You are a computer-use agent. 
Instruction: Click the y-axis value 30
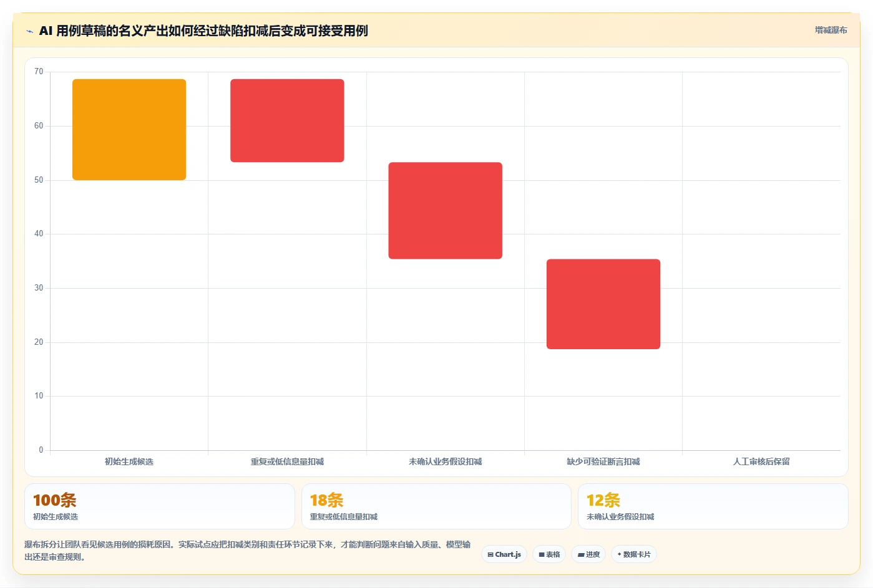[39, 288]
